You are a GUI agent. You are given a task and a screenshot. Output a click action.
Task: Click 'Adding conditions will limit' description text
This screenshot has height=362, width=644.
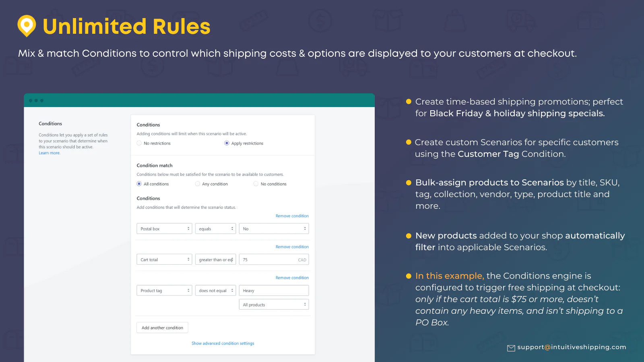(x=192, y=134)
